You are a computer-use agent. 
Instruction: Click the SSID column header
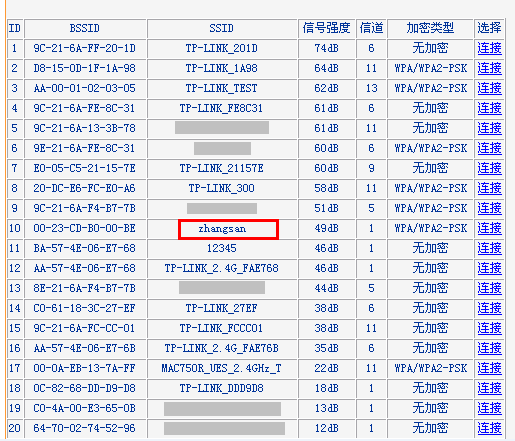click(221, 28)
